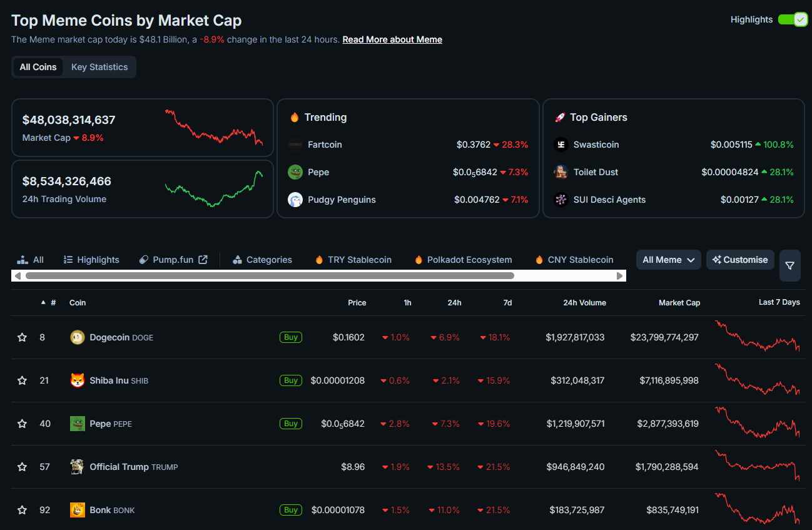812x530 pixels.
Task: Click the 24h Trading Volume sparkline
Action: pos(214,188)
